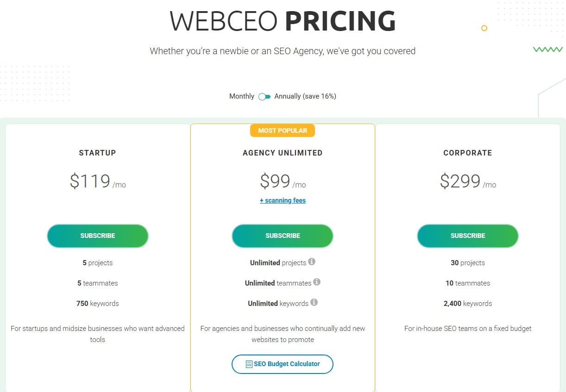The image size is (566, 392).
Task: Click the yellow circle decoration near the title
Action: click(x=484, y=28)
